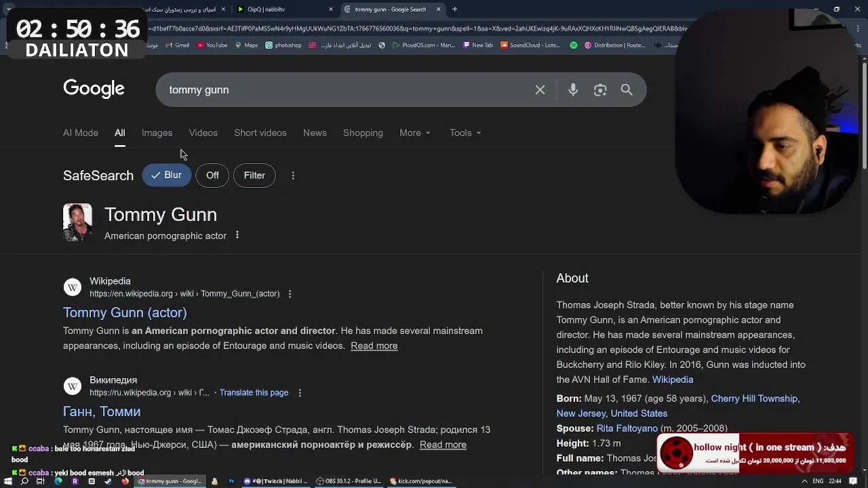Turn SafeSearch Off

pos(212,176)
